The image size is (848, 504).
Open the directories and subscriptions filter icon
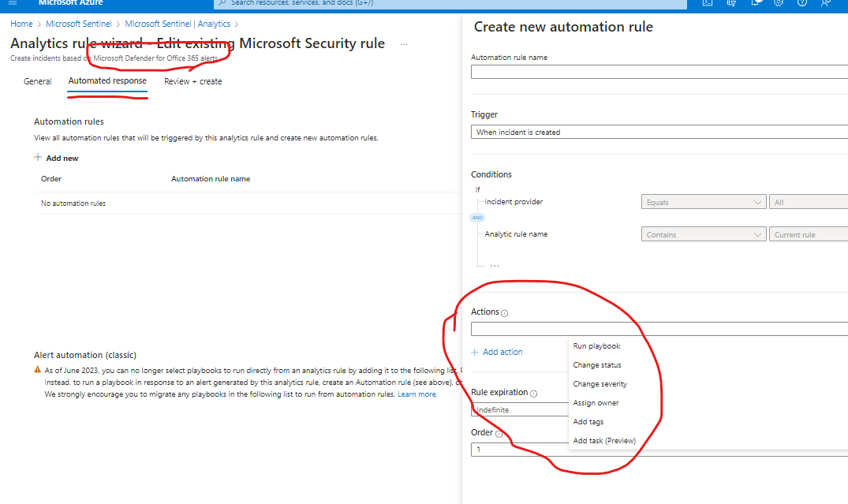tap(731, 2)
